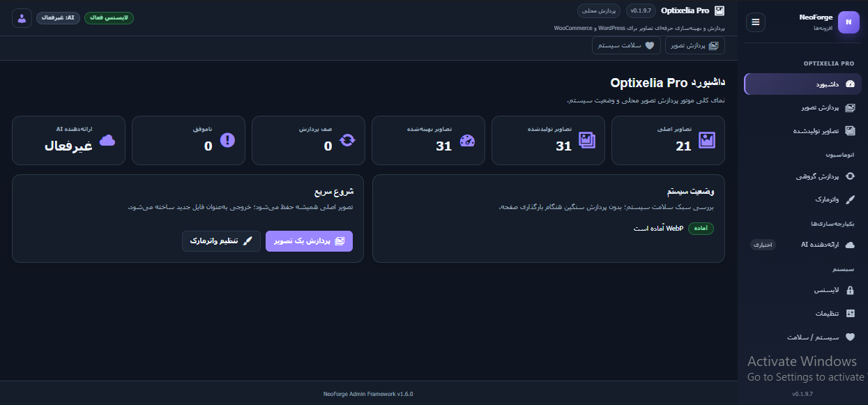This screenshot has width=868, height=405.
Task: Click the آماده green status badge
Action: click(701, 228)
